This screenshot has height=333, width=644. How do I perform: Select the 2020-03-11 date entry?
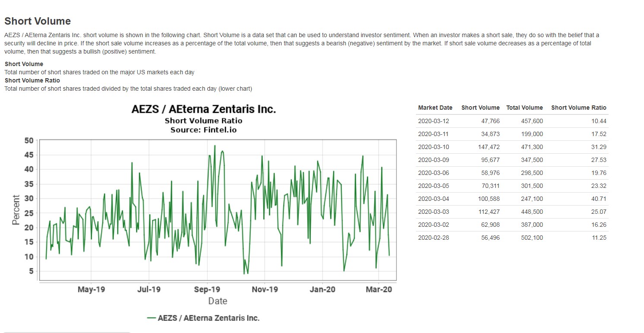point(434,134)
